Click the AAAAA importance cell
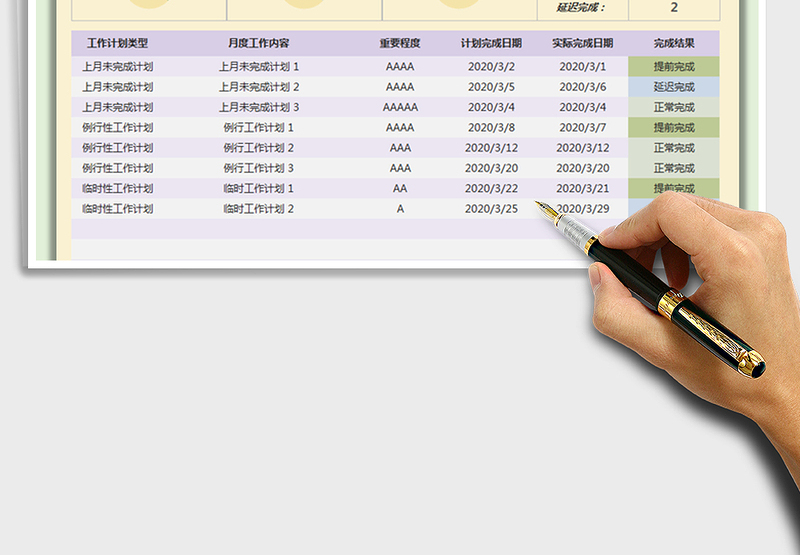The image size is (800, 555). click(400, 107)
